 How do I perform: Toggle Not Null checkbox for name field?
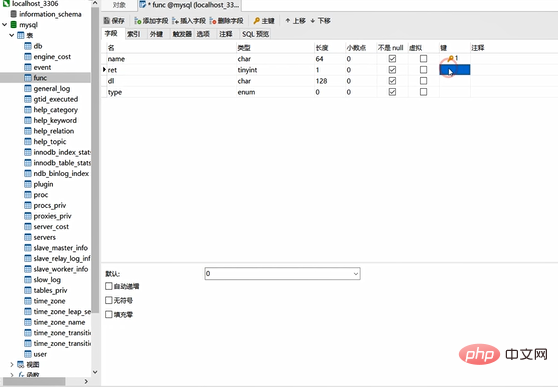pyautogui.click(x=392, y=58)
